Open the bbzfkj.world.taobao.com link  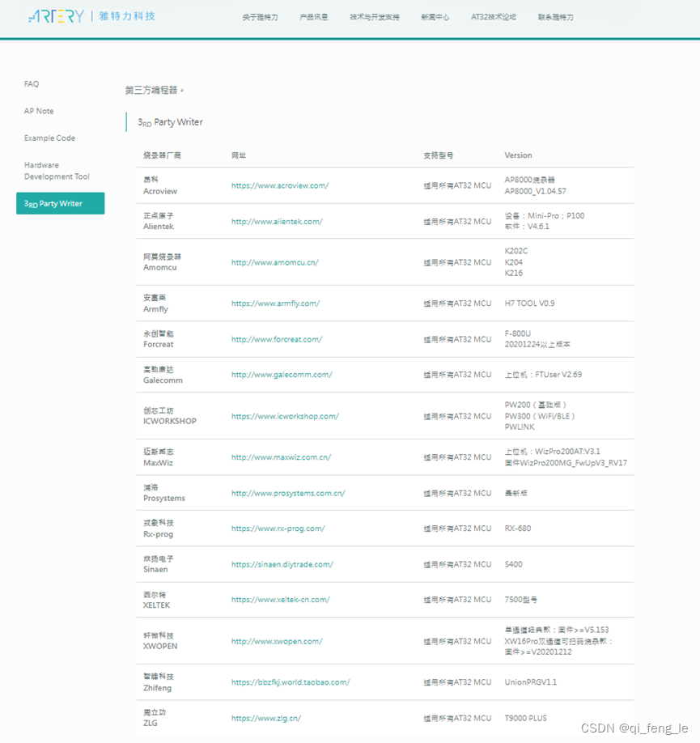click(x=291, y=681)
